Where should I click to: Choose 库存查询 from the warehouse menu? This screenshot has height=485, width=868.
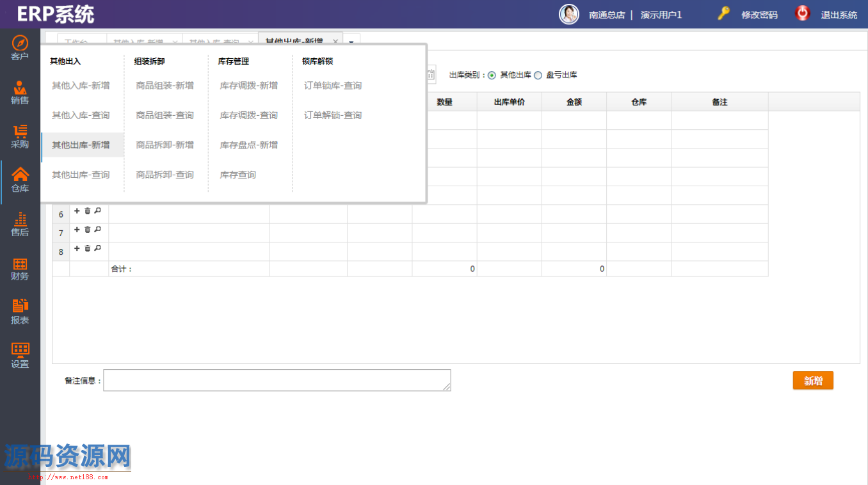(237, 175)
